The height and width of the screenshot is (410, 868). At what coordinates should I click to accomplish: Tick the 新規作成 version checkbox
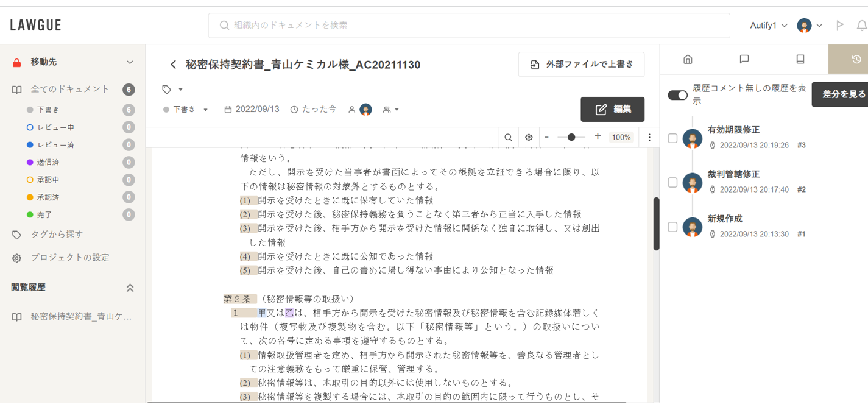[x=672, y=227]
